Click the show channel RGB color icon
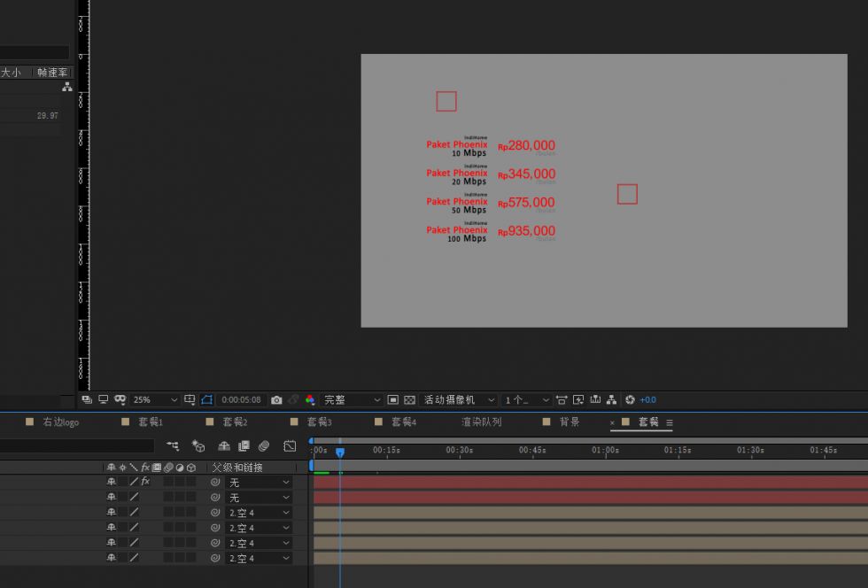 pos(310,400)
